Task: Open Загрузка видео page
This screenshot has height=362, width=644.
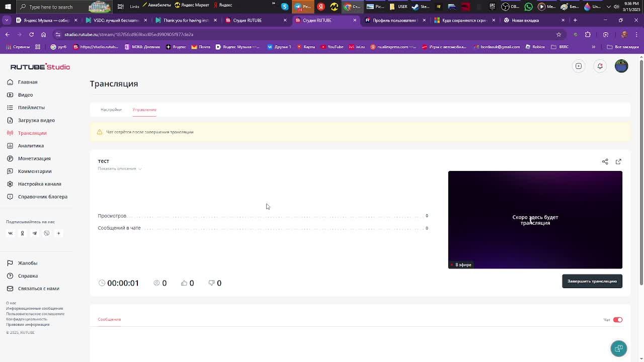Action: [x=36, y=120]
